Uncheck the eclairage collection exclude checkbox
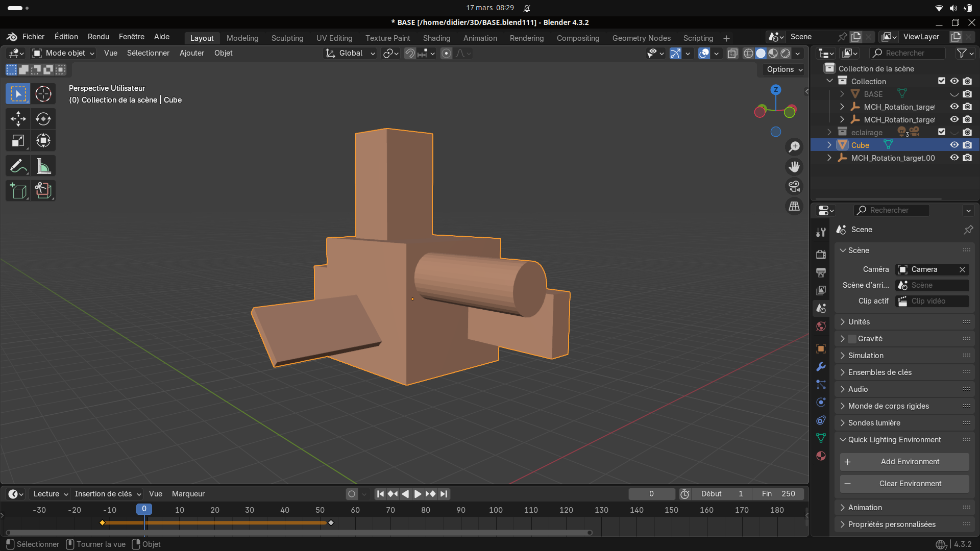The image size is (980, 551). click(x=942, y=132)
